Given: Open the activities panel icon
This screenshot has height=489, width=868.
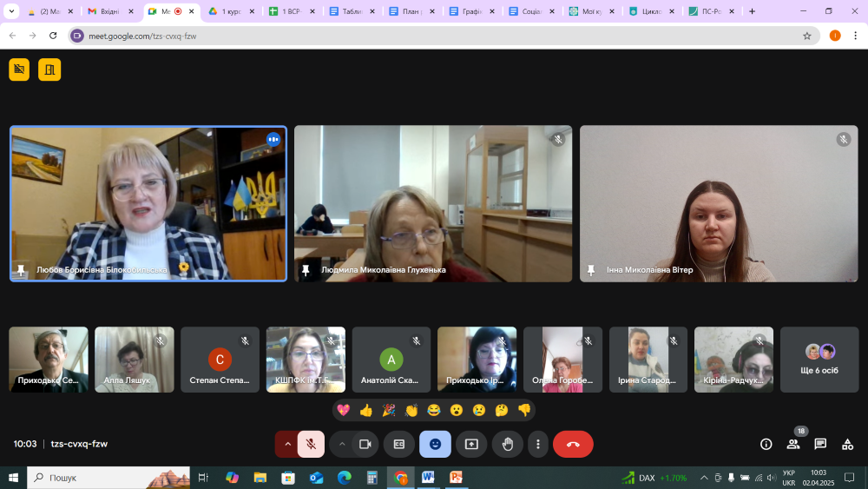Looking at the screenshot, I should coord(847,444).
